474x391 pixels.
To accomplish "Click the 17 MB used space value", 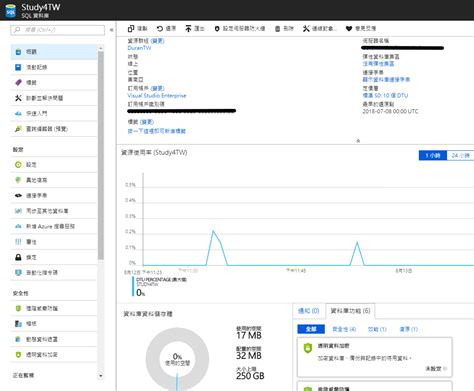I will 249,335.
